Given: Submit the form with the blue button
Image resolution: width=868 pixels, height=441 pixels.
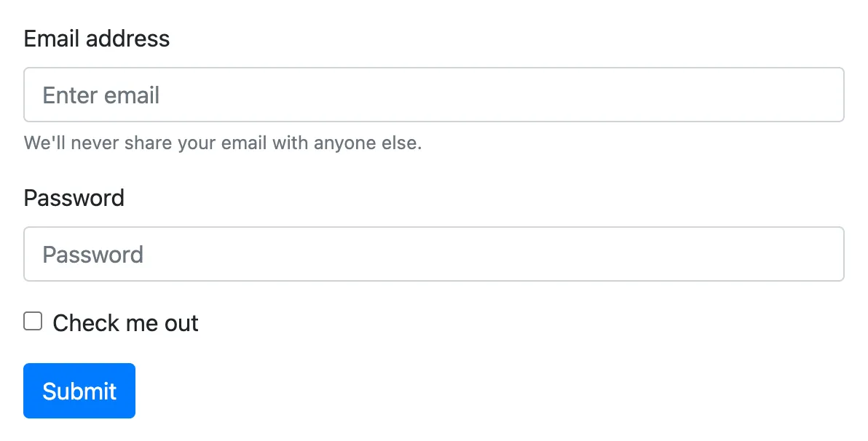Looking at the screenshot, I should [x=79, y=391].
